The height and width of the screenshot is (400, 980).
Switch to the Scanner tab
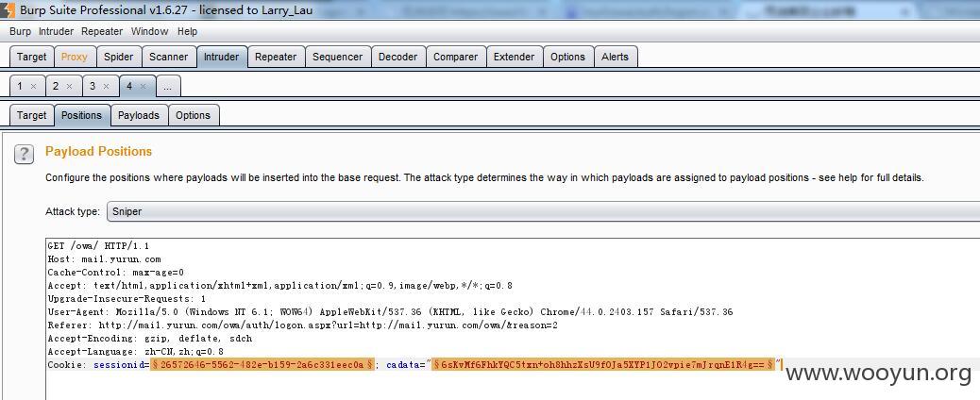point(168,57)
